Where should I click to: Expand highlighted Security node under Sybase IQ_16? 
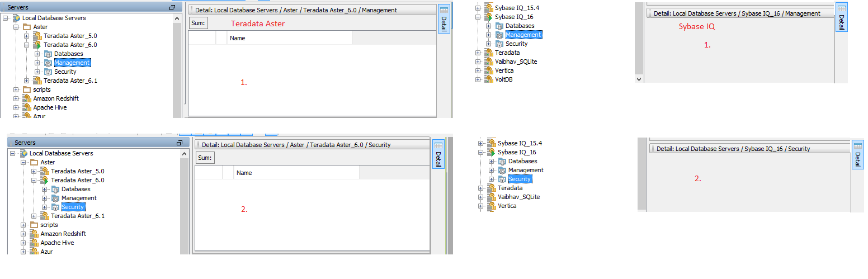pos(492,179)
